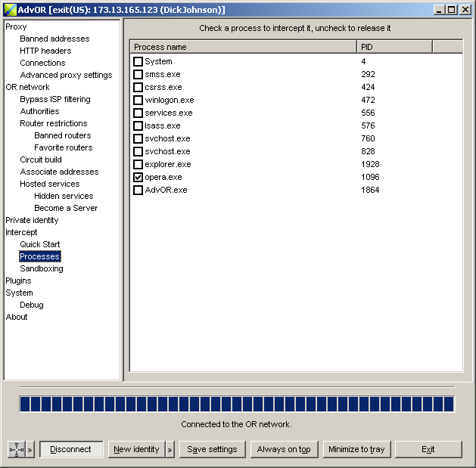The width and height of the screenshot is (476, 468).
Task: Click Minimize to tray button
Action: click(x=356, y=449)
